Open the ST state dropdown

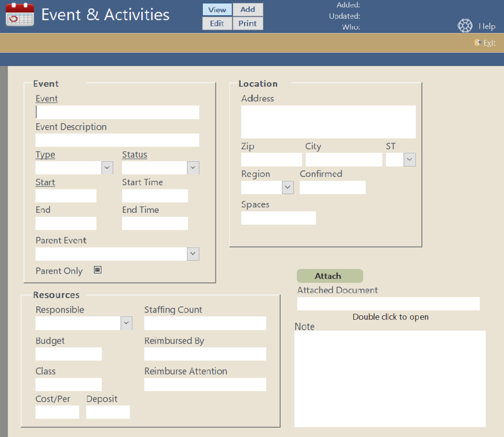click(409, 160)
